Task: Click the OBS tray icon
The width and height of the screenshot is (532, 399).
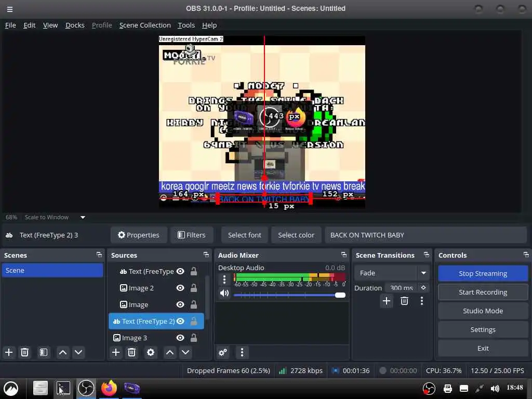Action: point(429,389)
